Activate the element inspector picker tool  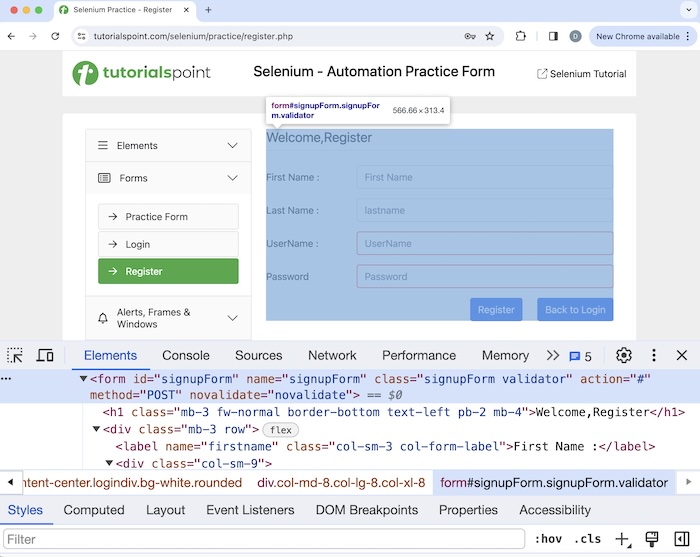[x=15, y=355]
